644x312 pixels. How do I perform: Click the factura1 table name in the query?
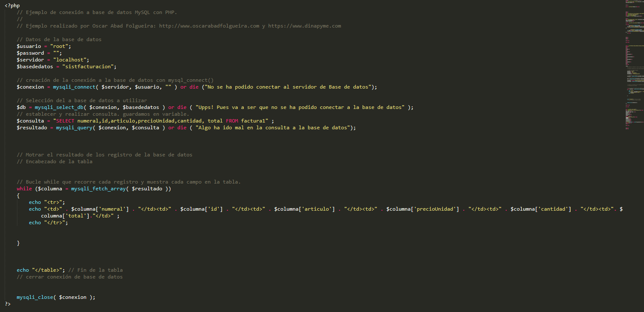[253, 121]
